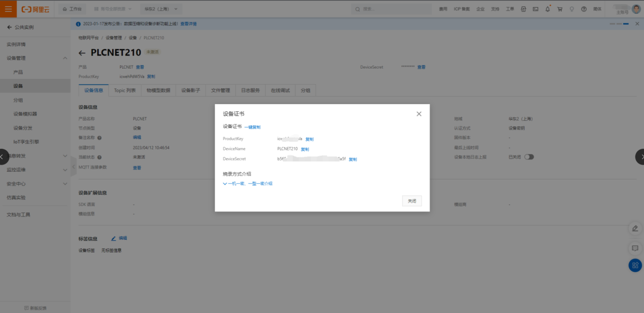Image resolution: width=644 pixels, height=313 pixels.
Task: Click the back arrow beside PLCNET210
Action: (x=82, y=53)
